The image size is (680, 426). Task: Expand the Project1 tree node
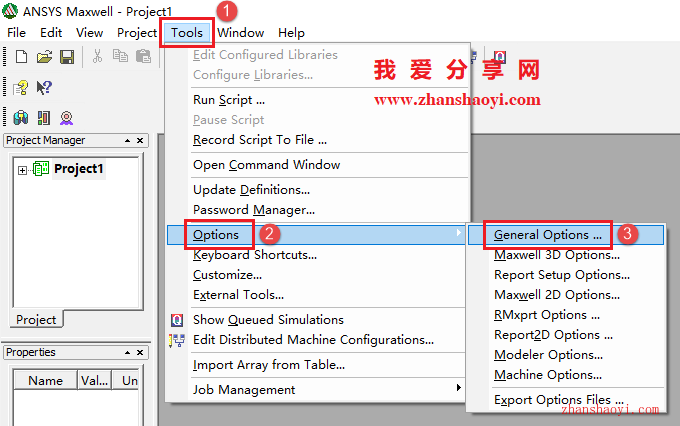point(22,170)
